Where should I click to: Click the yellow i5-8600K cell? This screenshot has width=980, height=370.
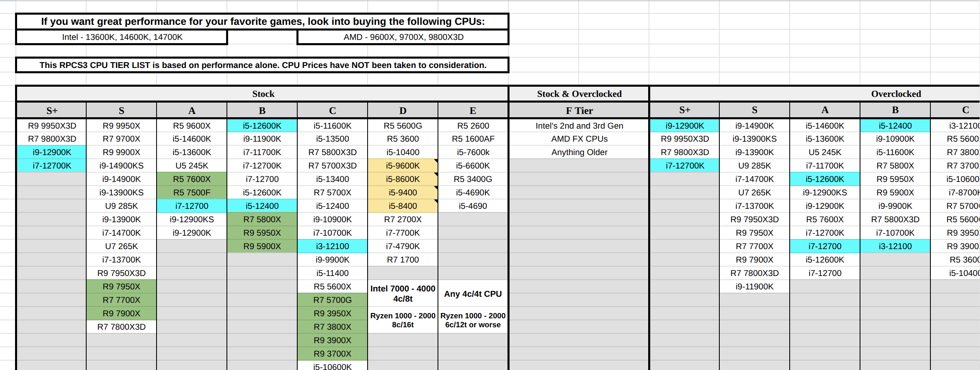[x=403, y=179]
